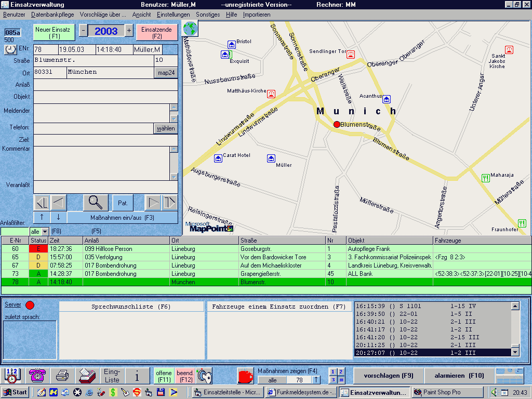Screen dimensions: 532x399
Task: Click the magnifying glass search button
Action: click(x=95, y=203)
